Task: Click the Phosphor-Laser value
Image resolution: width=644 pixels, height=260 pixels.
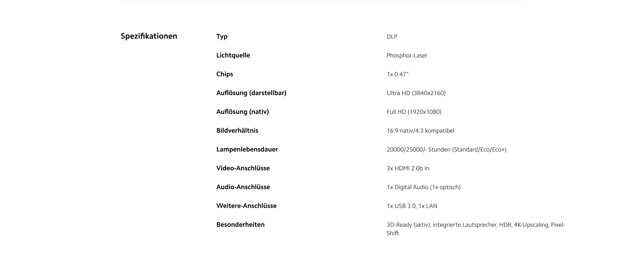Action: tap(407, 55)
